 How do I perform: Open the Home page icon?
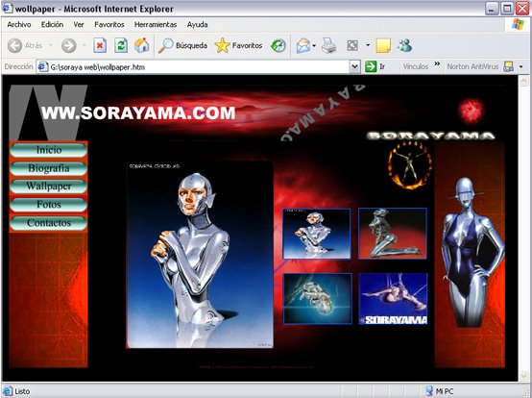(x=142, y=45)
